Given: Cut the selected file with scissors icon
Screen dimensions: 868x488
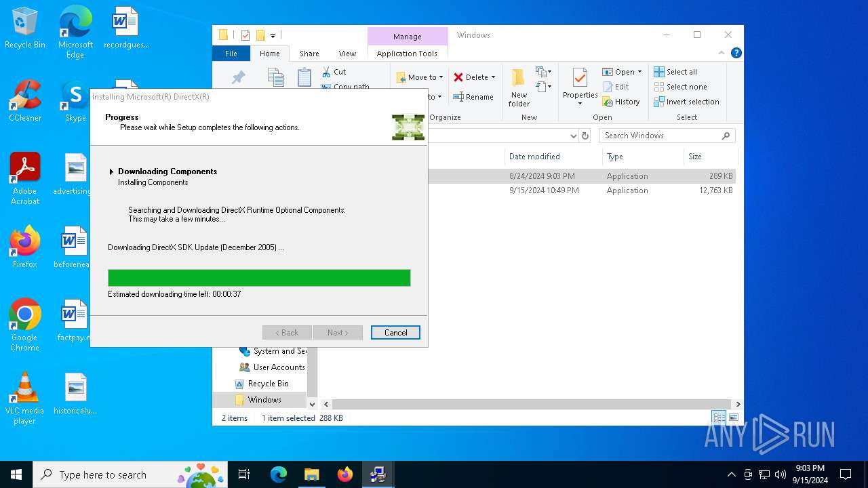Looking at the screenshot, I should tap(334, 71).
